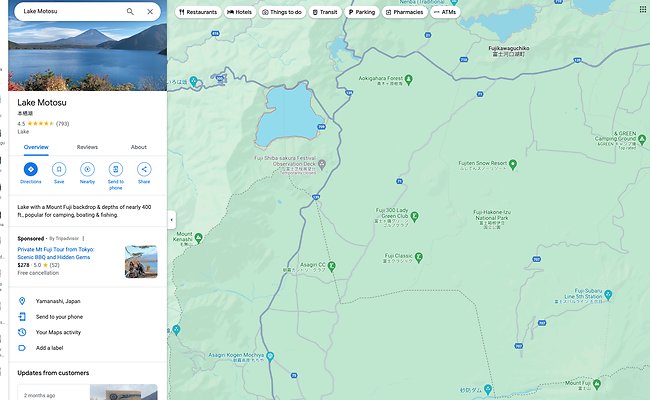Click Fuji 300 Lady Green Club pin
The width and height of the screenshot is (650, 400).
pyautogui.click(x=415, y=216)
